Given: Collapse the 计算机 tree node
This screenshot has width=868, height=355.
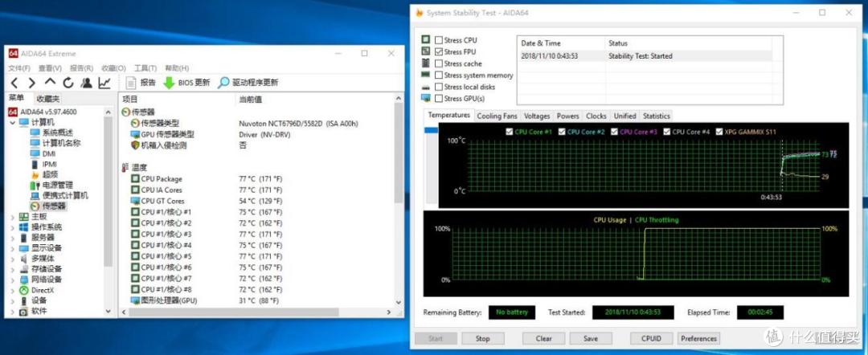Looking at the screenshot, I should click(13, 122).
